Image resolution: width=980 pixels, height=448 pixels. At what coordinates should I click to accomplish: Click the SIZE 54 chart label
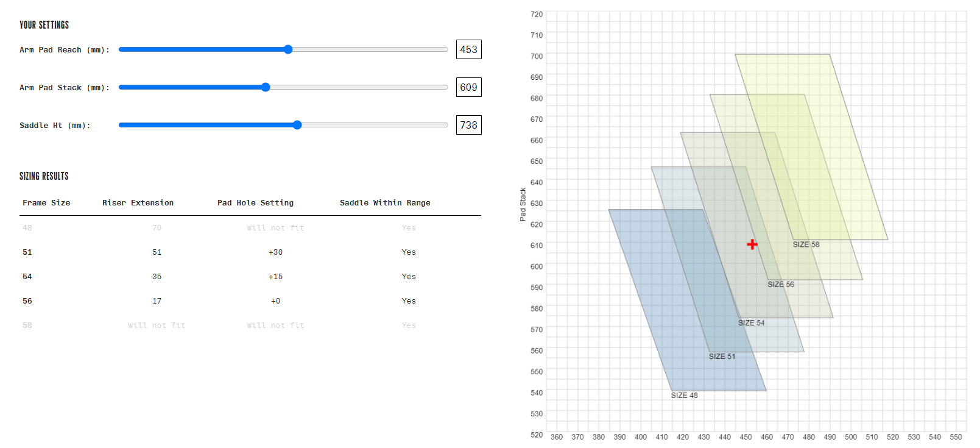click(751, 323)
